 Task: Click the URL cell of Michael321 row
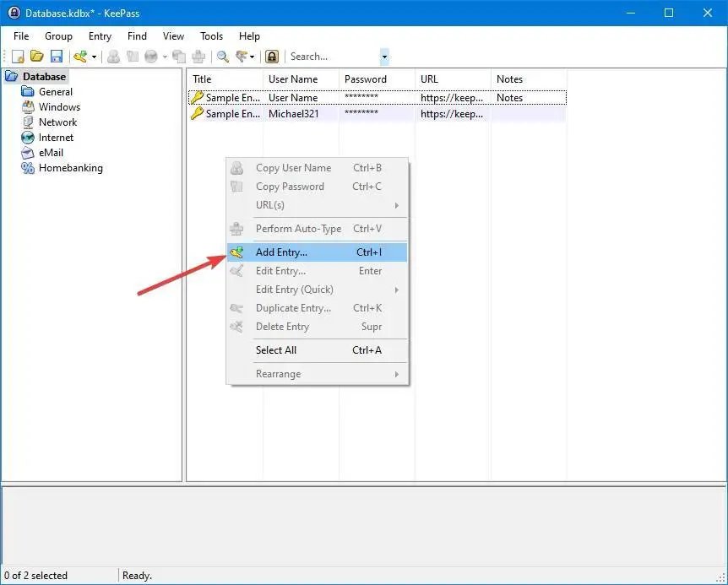(x=452, y=114)
